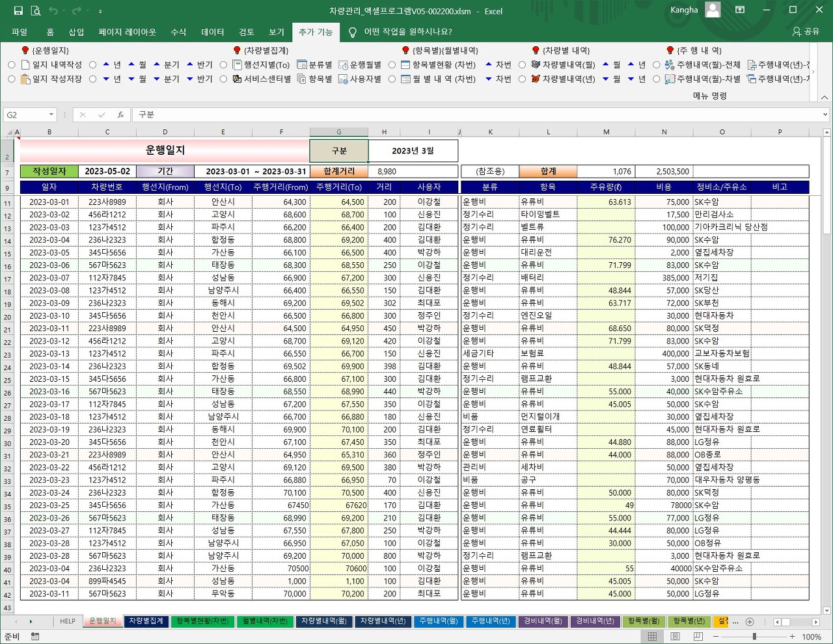This screenshot has height=644, width=833.
Task: Run the 서비스센터별 summary command
Action: 262,79
